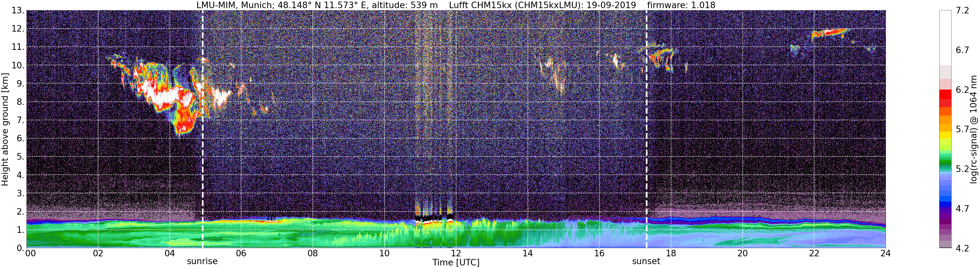The height and width of the screenshot is (269, 980).
Task: Click the time axis tick '06'
Action: (x=241, y=253)
